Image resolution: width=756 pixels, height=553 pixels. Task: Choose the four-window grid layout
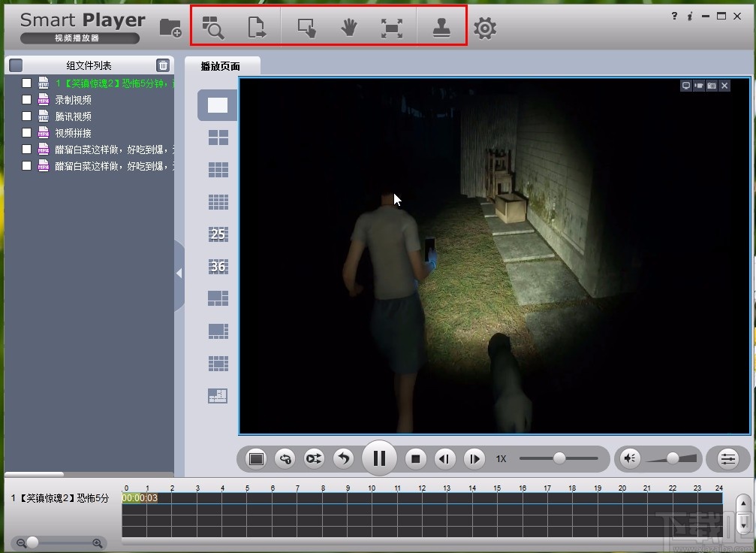(218, 137)
